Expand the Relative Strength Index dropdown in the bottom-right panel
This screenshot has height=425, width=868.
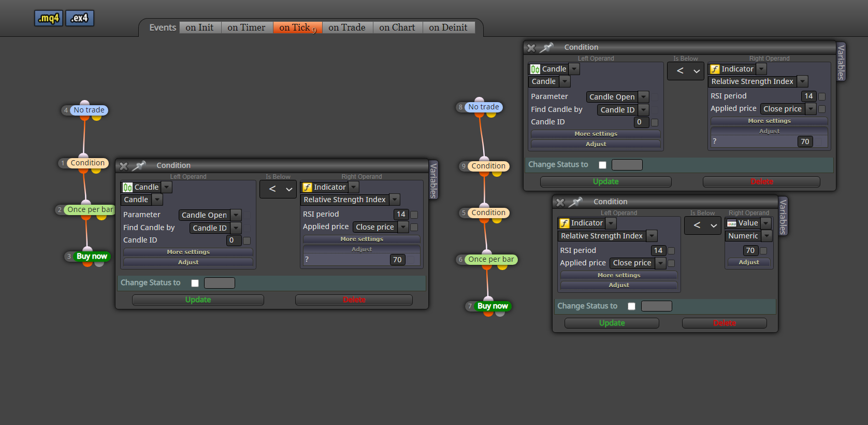coord(607,236)
